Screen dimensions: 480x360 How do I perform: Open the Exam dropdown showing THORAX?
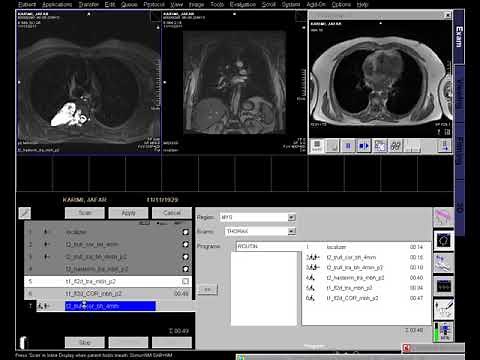point(292,231)
